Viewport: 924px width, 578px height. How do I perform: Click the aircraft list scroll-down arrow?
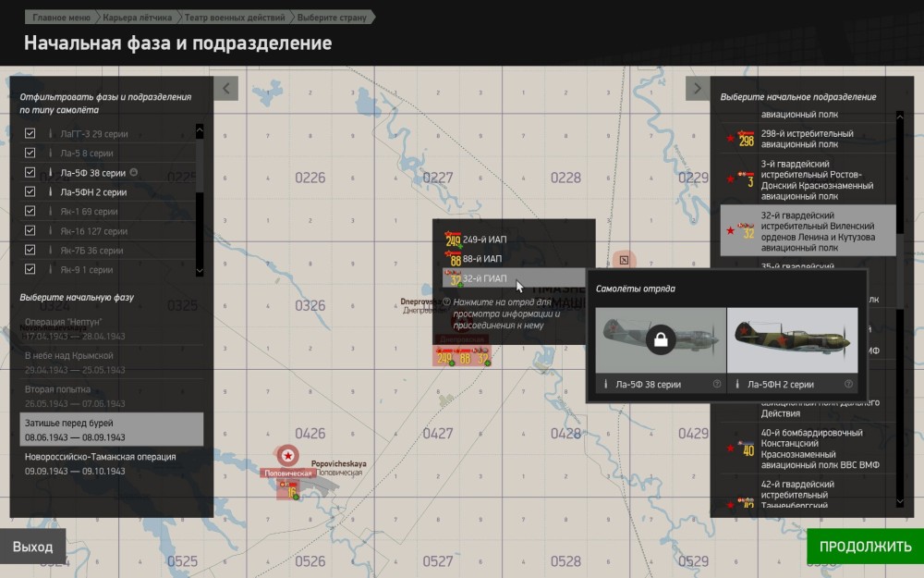[x=200, y=271]
